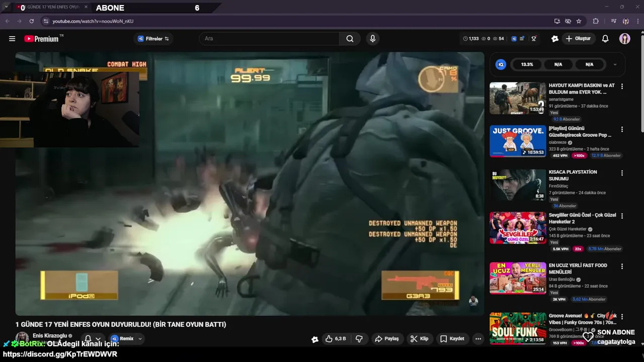Click the 13.3% vidIQ score pill

(527, 64)
